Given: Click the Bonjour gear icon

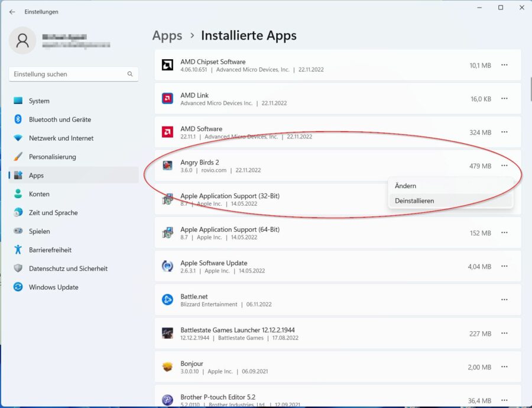Looking at the screenshot, I should click(x=167, y=367).
